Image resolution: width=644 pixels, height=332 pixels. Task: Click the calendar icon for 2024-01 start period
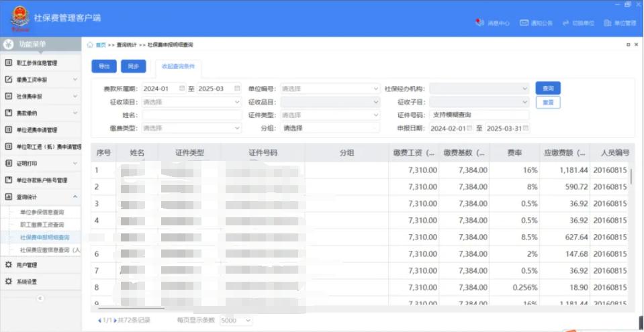(181, 88)
